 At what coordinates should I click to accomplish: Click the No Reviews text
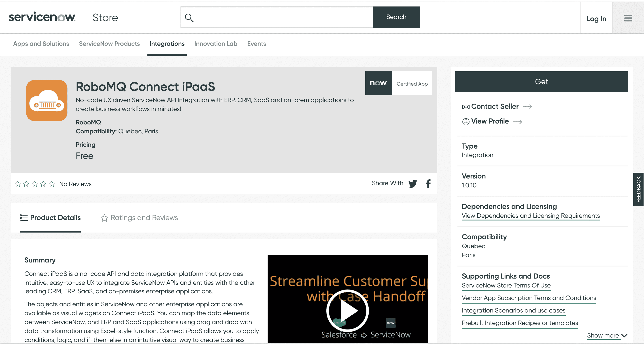pos(75,184)
